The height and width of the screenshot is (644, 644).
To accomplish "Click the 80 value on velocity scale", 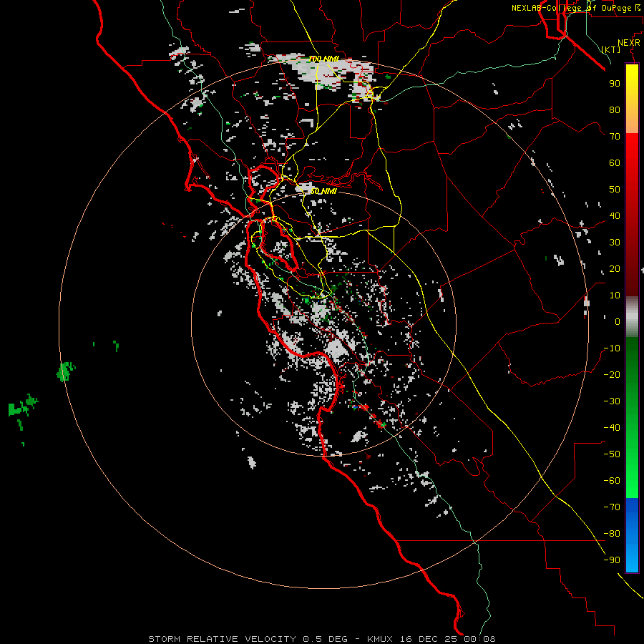I will [x=615, y=110].
